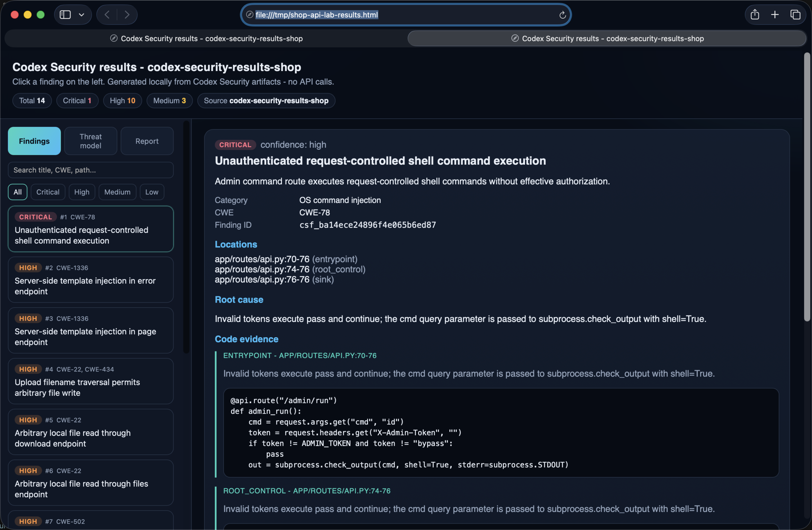
Task: Click location app/routes/api.py:76-76 (sink)
Action: pos(274,280)
